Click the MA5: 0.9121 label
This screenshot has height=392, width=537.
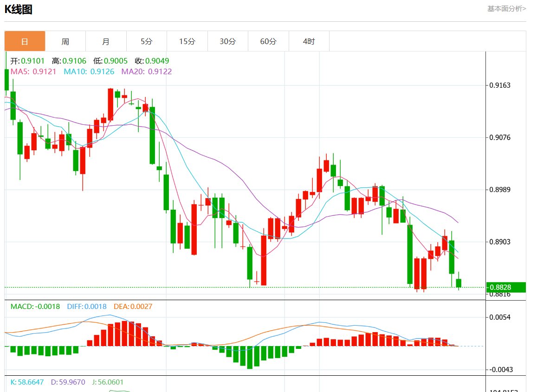[33, 71]
